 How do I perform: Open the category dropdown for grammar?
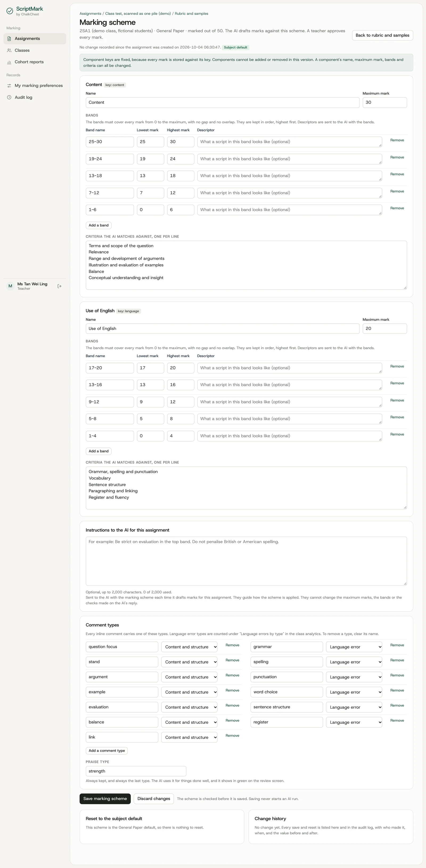click(x=354, y=647)
